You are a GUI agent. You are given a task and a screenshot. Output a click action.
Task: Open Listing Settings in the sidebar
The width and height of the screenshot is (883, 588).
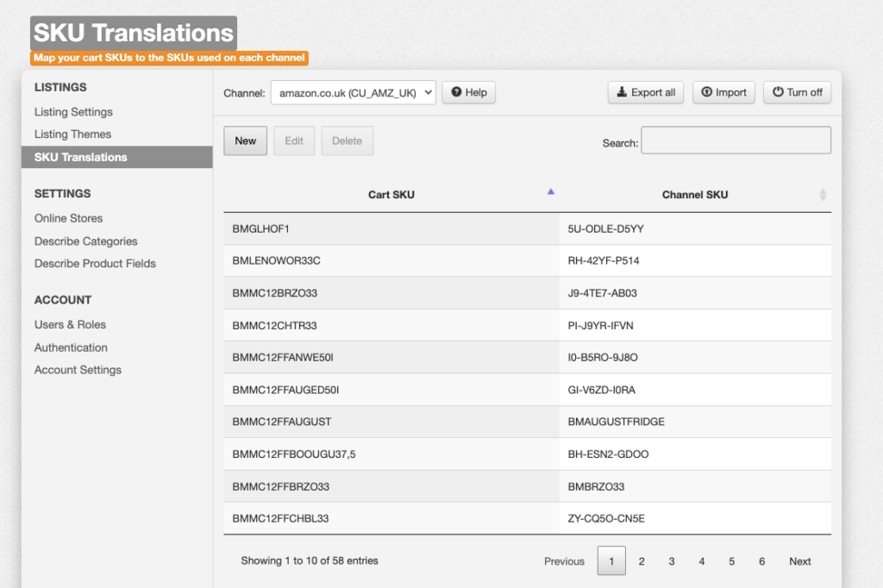point(73,112)
